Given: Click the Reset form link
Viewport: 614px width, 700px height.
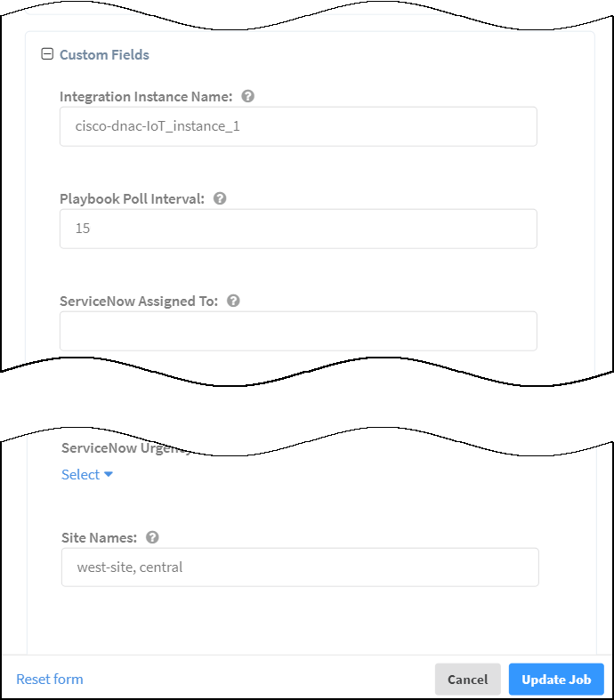Looking at the screenshot, I should click(x=50, y=679).
